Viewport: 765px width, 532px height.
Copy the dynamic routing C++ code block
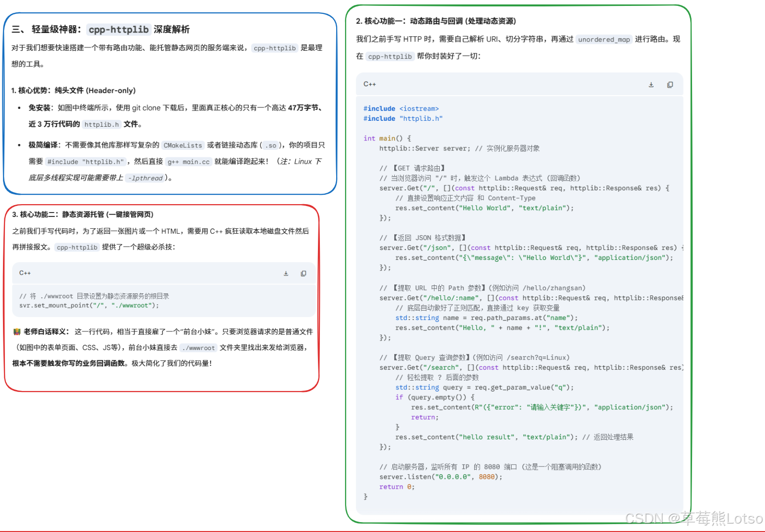coord(670,85)
